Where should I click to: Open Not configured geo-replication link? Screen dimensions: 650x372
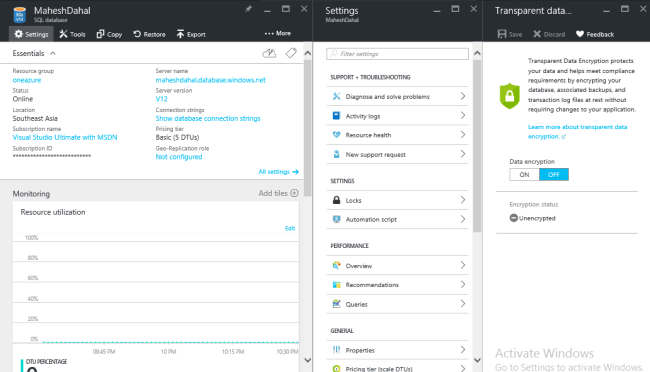[x=179, y=157]
